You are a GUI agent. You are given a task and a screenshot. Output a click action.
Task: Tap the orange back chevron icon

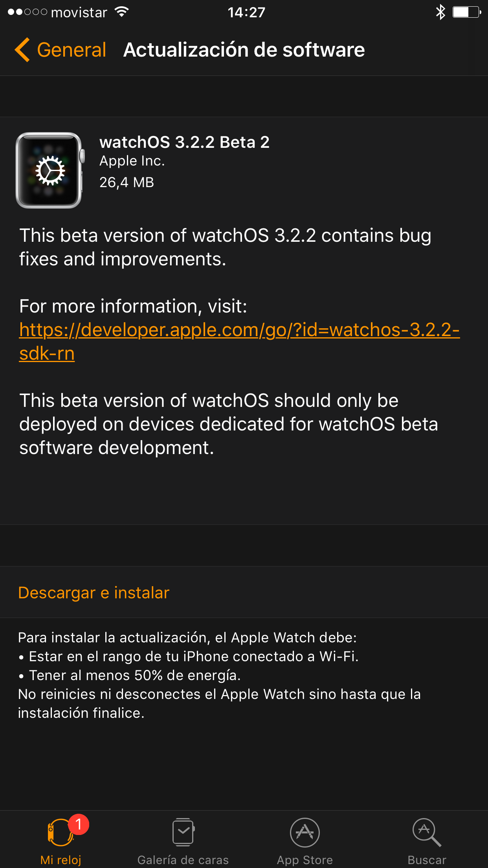click(x=22, y=50)
